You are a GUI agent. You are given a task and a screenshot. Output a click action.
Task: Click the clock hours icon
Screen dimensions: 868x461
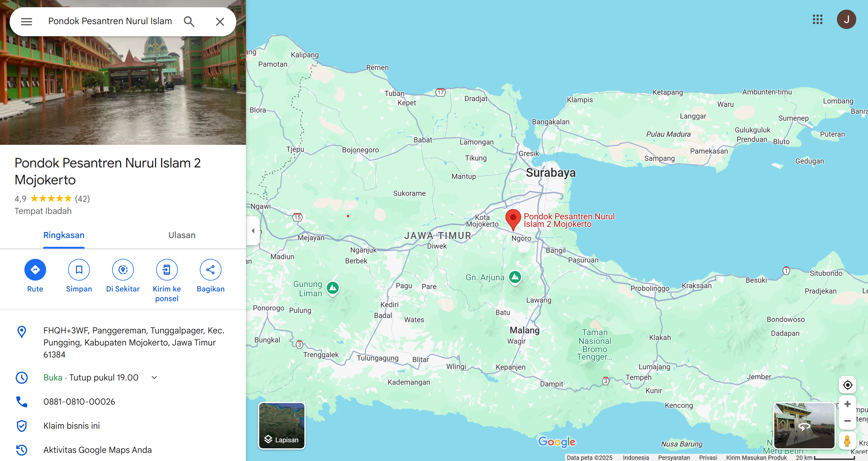[22, 377]
